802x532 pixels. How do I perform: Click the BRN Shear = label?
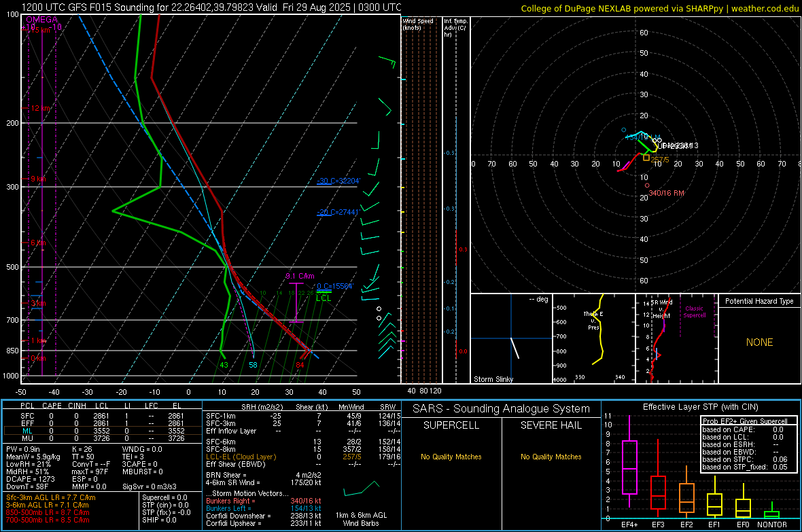pos(226,475)
